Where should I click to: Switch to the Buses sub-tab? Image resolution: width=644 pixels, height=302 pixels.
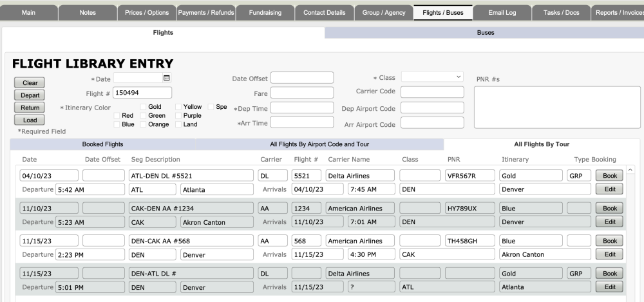click(x=485, y=33)
